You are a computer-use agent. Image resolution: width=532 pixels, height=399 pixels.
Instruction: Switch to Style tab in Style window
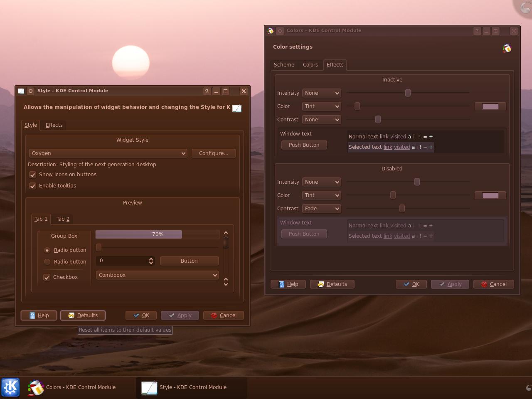click(30, 125)
